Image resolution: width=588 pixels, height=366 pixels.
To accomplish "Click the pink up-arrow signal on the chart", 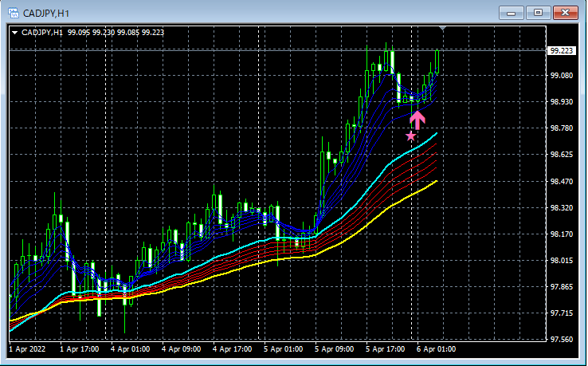I will pyautogui.click(x=417, y=120).
